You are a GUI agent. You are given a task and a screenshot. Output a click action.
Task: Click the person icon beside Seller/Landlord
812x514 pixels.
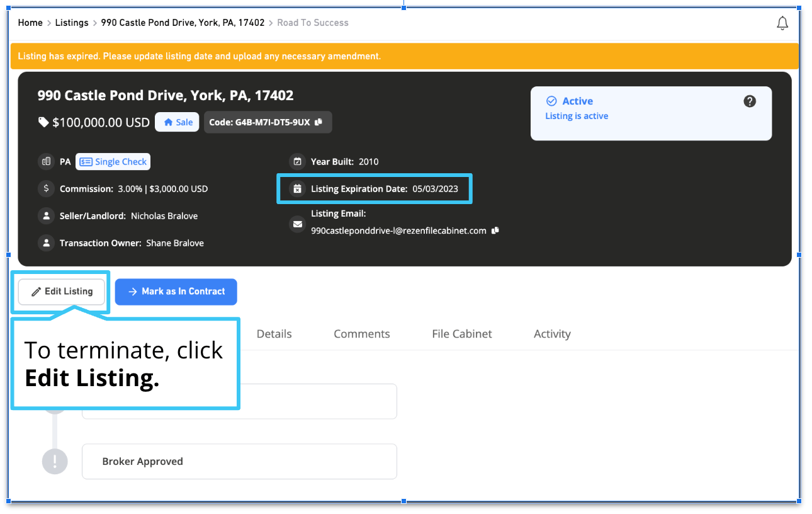pos(45,215)
